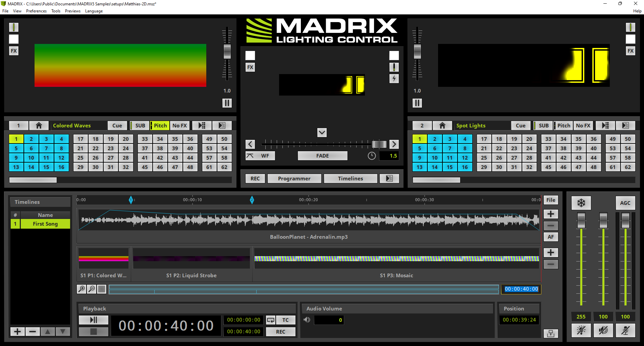Click the loop playback icon beside TC

click(x=271, y=320)
